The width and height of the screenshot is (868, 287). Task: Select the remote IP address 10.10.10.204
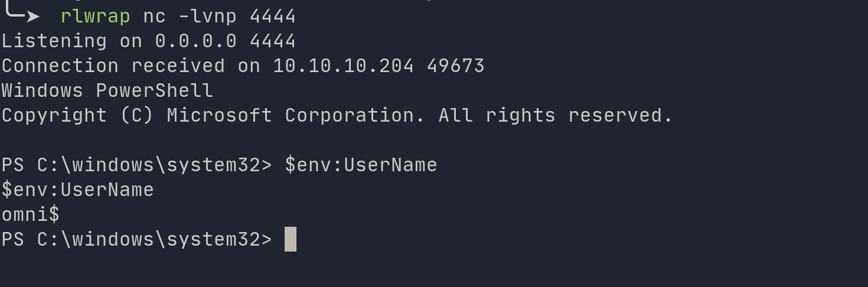343,66
